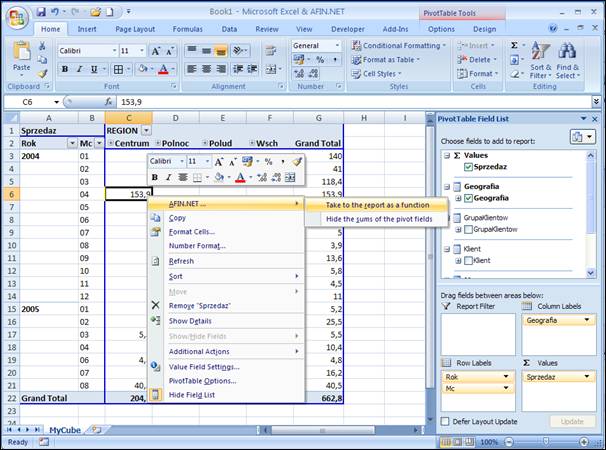
Task: Expand the Geografia hierarchy plus box
Action: 458,198
